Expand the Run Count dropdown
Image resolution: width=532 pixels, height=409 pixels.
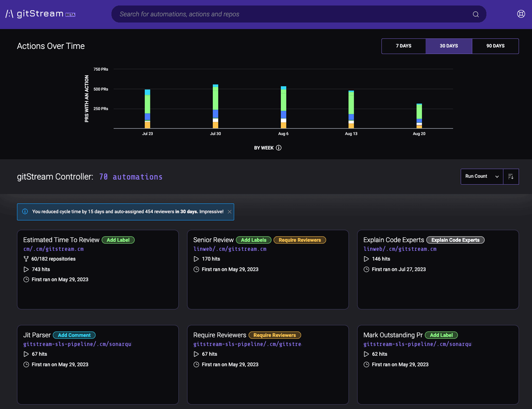pos(481,177)
